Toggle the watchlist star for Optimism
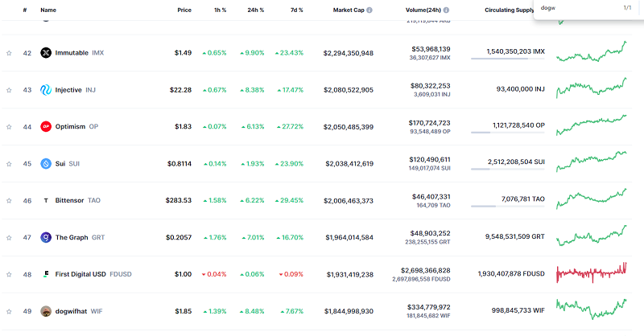Viewport: 644px width, 336px height. (9, 126)
